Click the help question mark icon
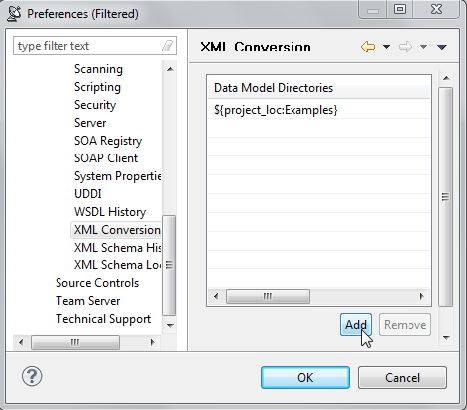467x410 pixels. point(32,376)
